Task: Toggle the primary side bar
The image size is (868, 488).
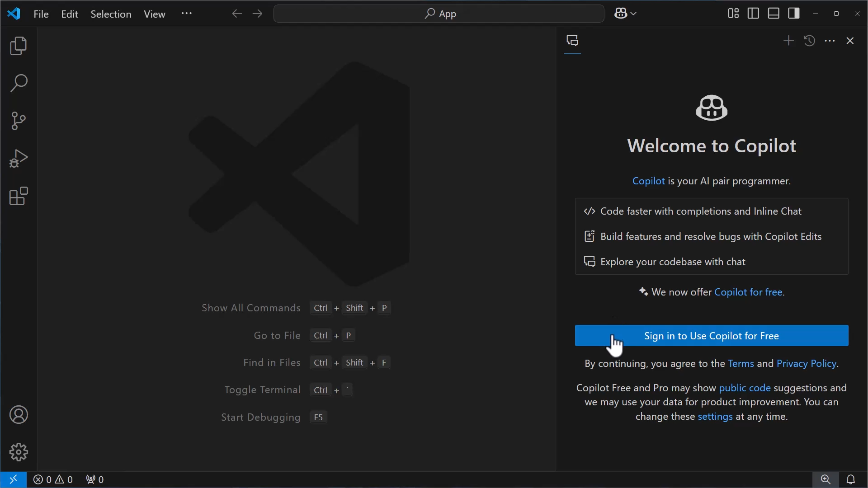Action: click(753, 14)
